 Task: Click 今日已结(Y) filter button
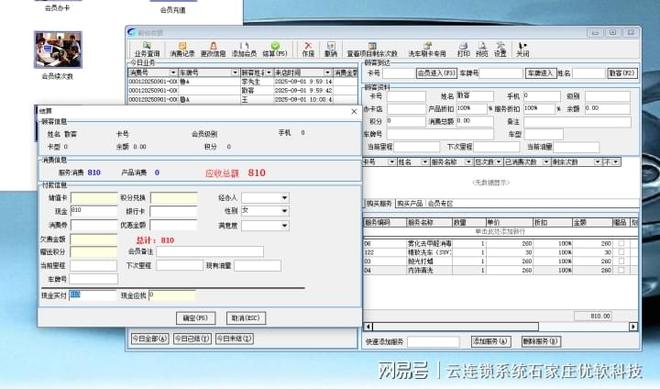point(192,338)
